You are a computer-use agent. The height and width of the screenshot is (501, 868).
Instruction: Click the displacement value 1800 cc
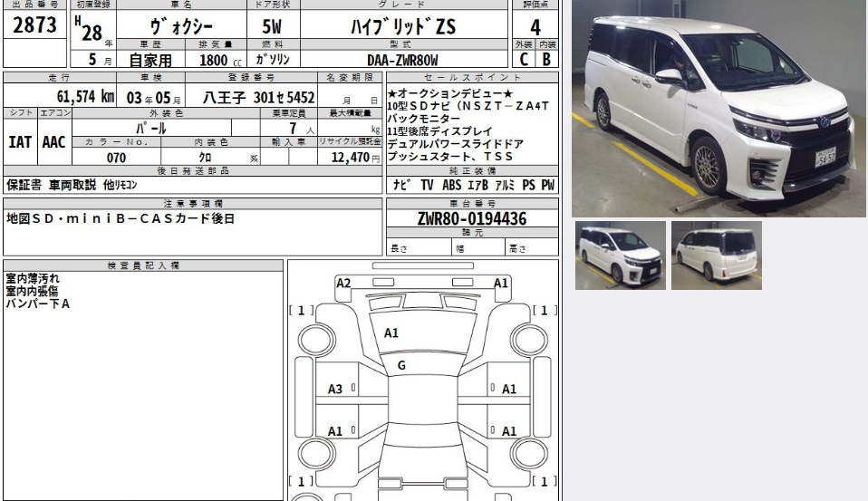(220, 60)
